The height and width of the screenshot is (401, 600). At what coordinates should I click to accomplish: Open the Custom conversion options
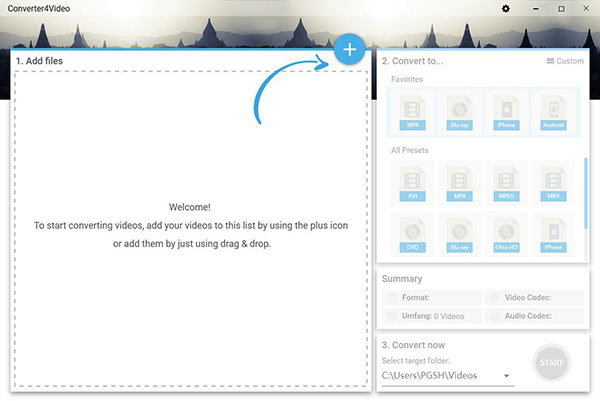[565, 61]
